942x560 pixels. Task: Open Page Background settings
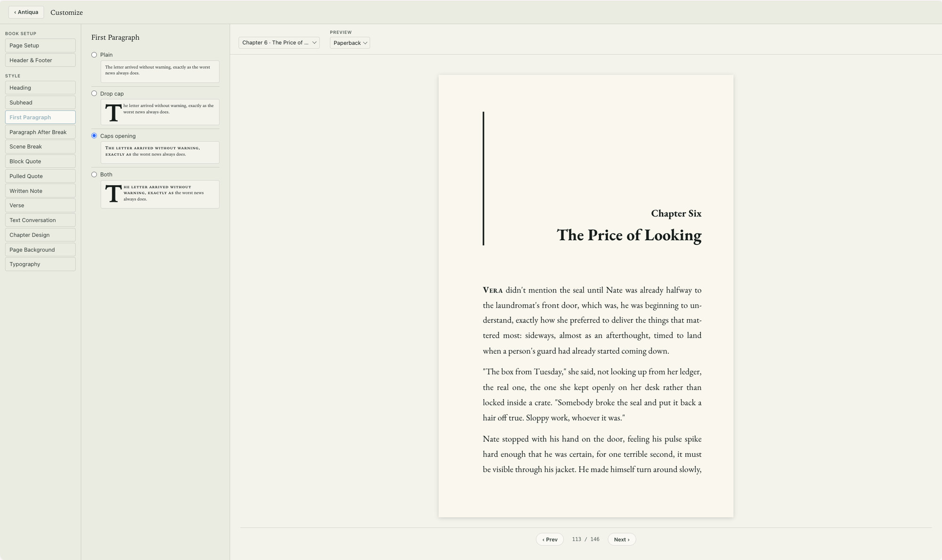(x=40, y=250)
